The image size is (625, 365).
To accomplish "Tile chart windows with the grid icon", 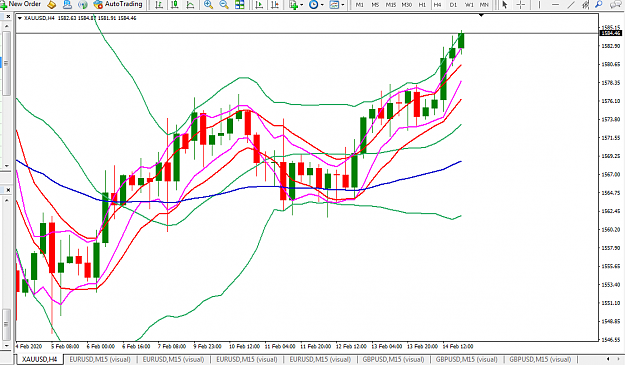I will click(x=240, y=5).
